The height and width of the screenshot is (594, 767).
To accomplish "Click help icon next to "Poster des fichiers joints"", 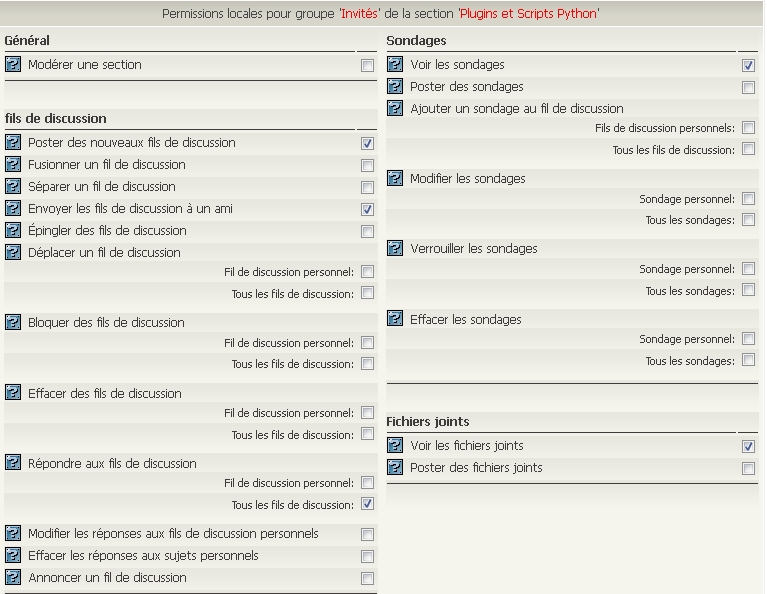I will coord(395,468).
